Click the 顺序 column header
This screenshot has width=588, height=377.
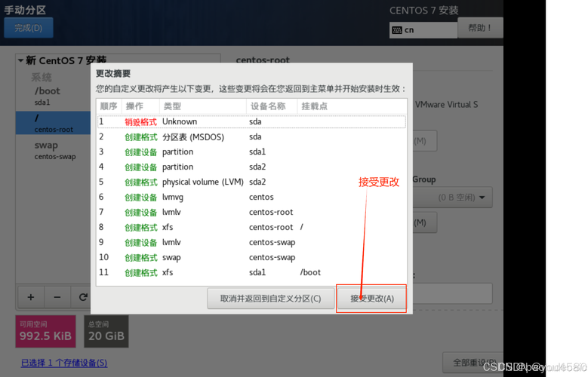pos(109,106)
